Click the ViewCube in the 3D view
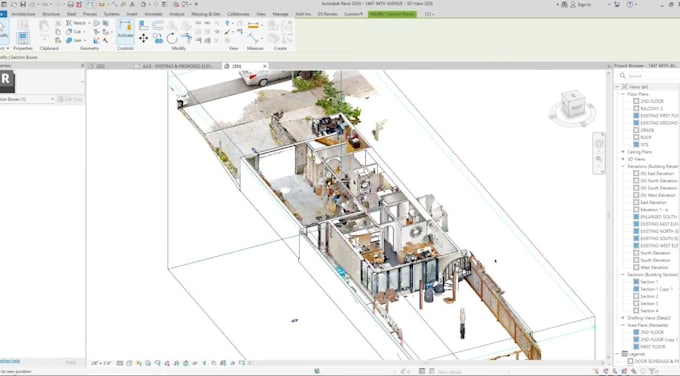680x376 pixels. point(573,105)
